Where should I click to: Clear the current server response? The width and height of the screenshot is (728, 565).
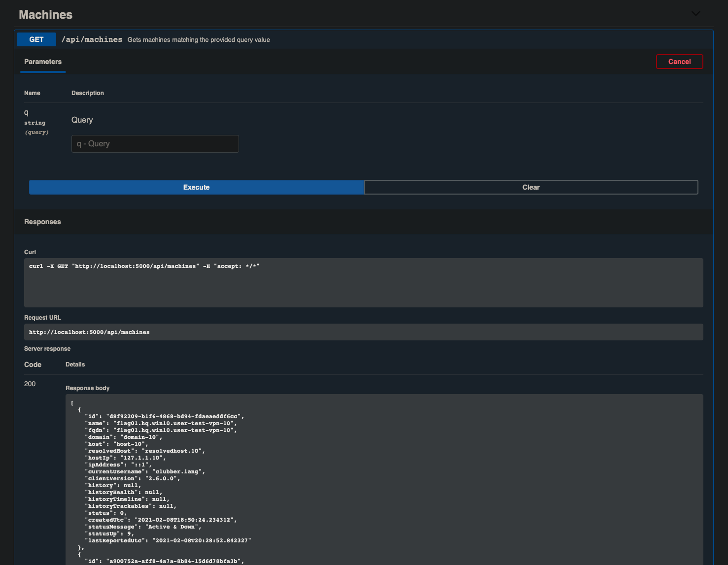coord(531,187)
